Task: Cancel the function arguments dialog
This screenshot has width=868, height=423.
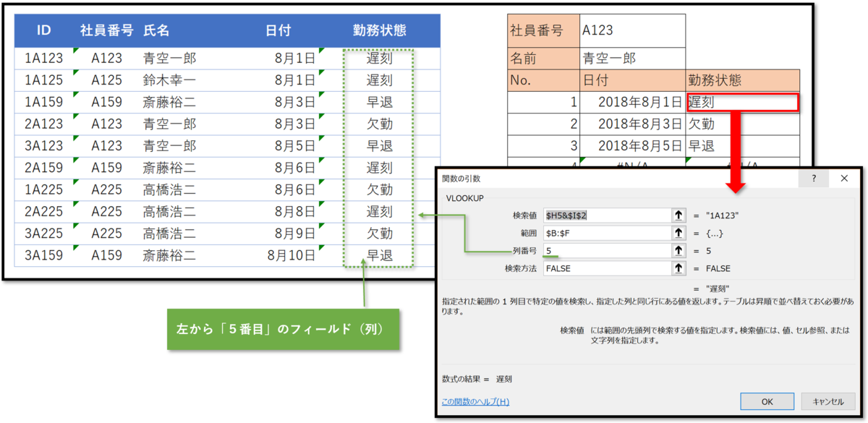Action: coord(827,401)
